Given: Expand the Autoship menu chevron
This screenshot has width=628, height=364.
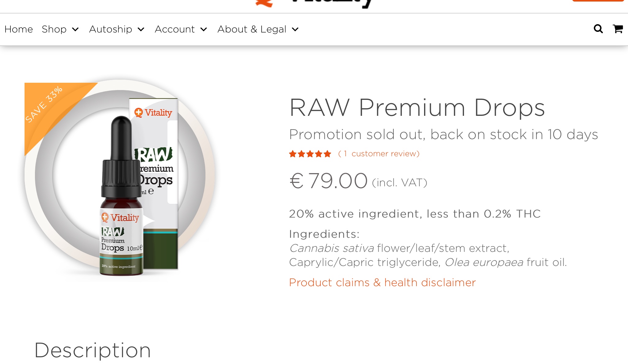Looking at the screenshot, I should pyautogui.click(x=141, y=29).
